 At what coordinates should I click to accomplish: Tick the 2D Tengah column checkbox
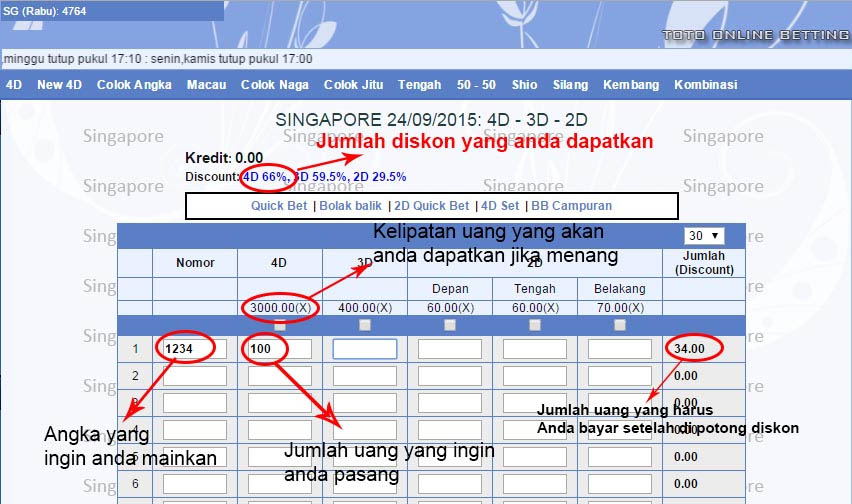point(535,325)
